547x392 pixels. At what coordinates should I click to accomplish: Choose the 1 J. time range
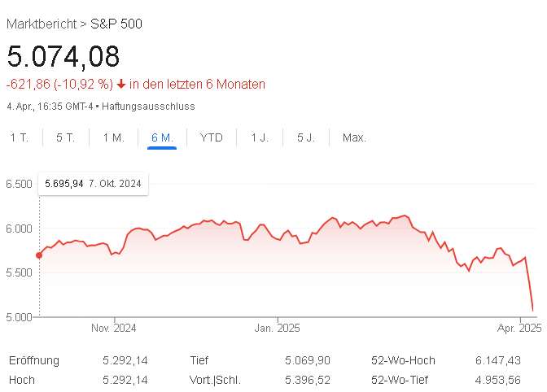(x=260, y=137)
